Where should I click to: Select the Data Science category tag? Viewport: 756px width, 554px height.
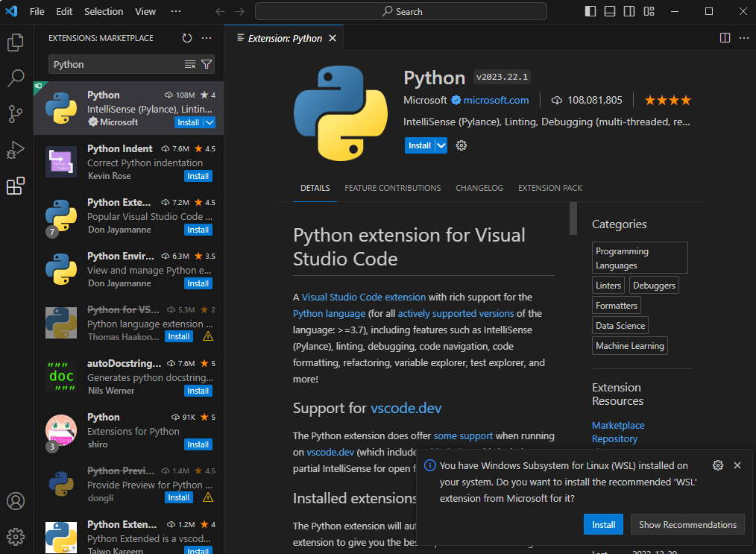point(620,325)
